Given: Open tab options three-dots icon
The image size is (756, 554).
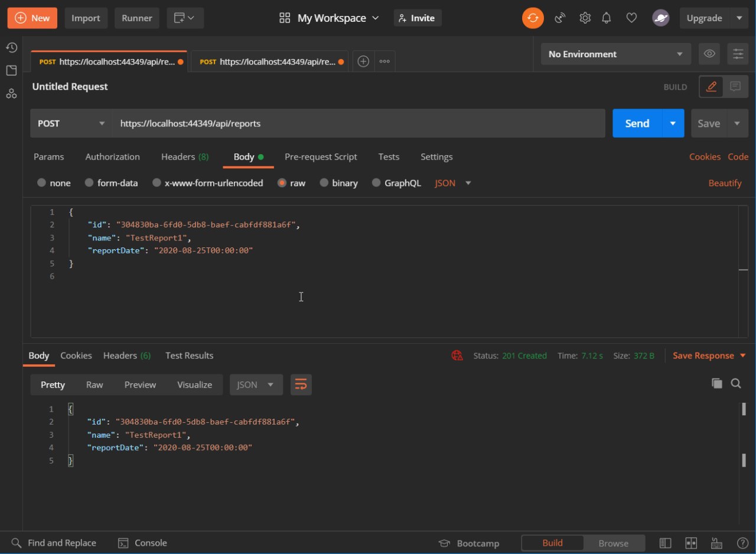Looking at the screenshot, I should point(384,61).
